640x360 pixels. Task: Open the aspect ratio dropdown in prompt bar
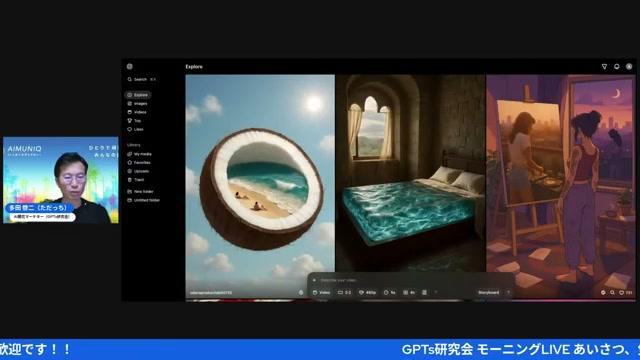click(x=344, y=293)
